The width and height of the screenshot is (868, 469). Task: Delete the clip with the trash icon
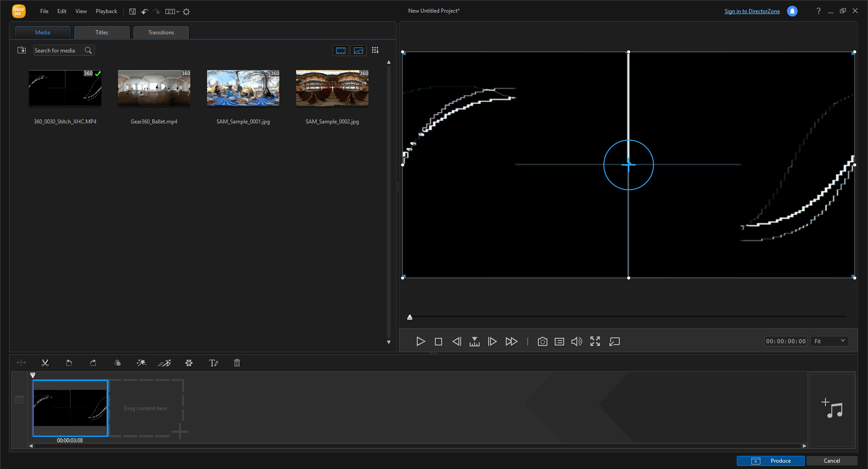click(237, 363)
